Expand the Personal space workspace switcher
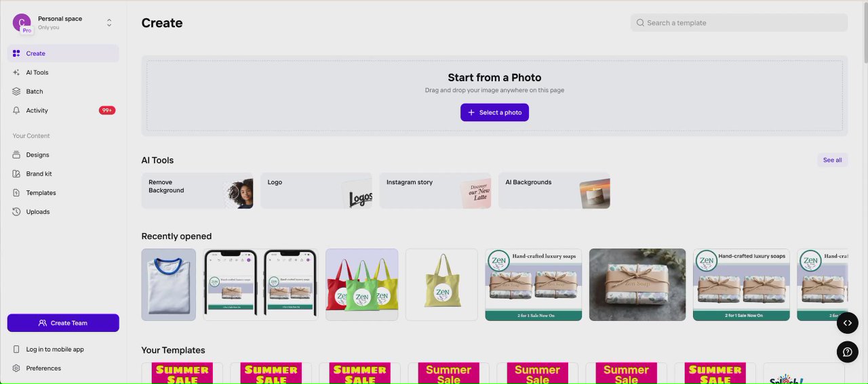The image size is (868, 384). coord(109,23)
